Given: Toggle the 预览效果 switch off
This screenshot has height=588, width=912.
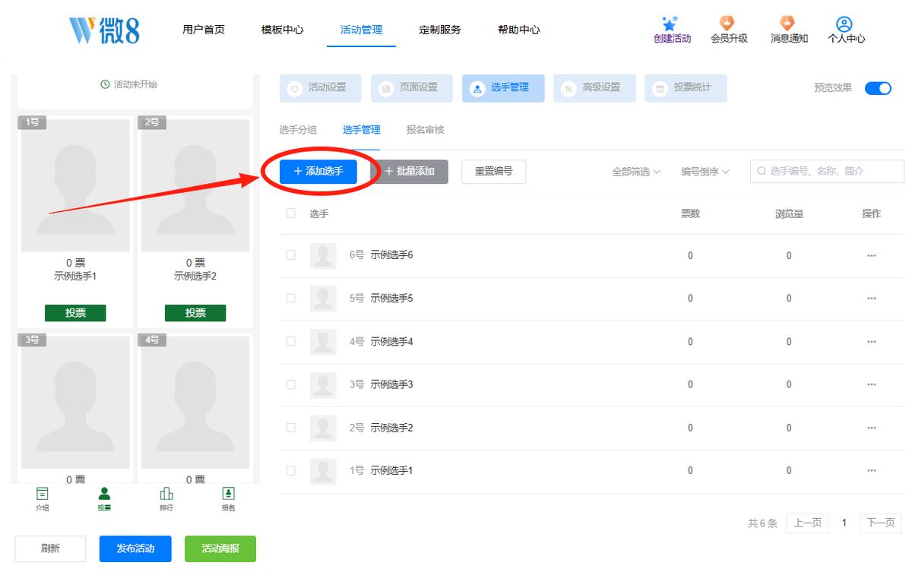Looking at the screenshot, I should [878, 87].
